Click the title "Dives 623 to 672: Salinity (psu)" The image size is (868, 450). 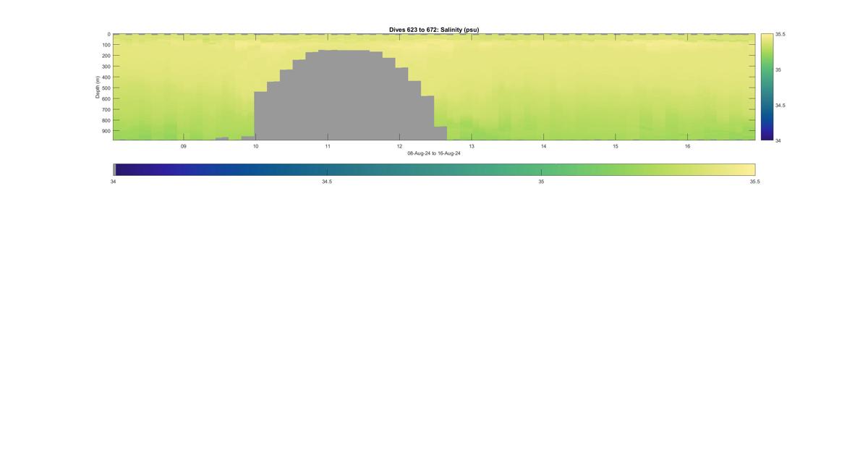[434, 30]
